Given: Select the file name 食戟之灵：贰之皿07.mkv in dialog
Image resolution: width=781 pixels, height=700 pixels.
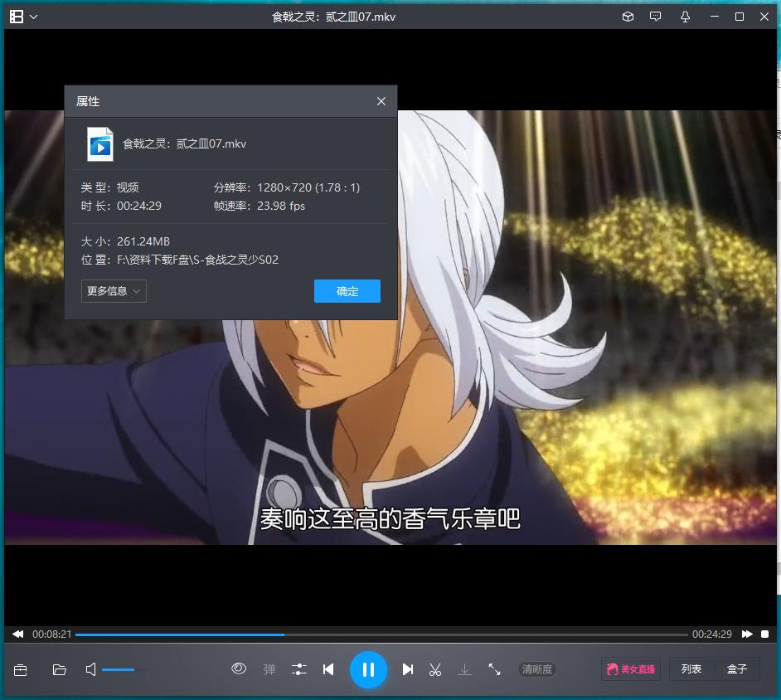Looking at the screenshot, I should [184, 144].
